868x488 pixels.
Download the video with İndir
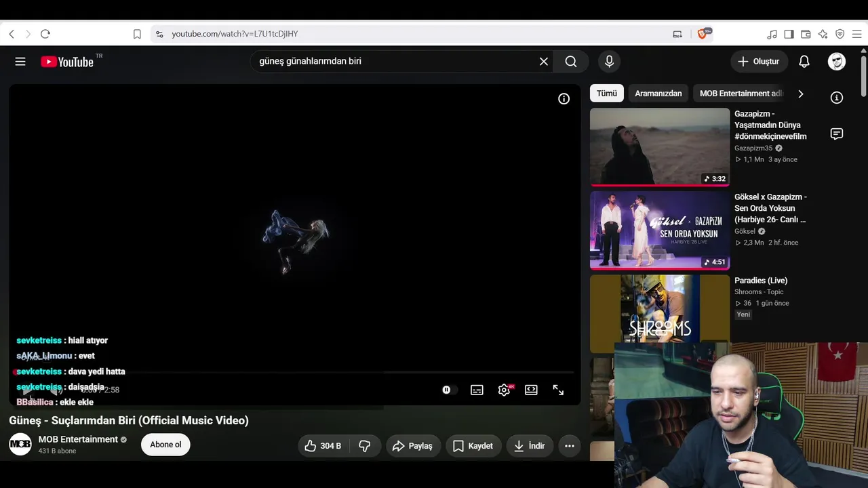click(530, 445)
